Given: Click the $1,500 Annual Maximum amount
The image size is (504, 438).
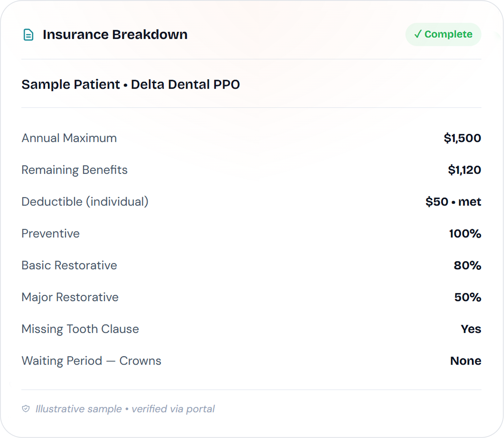Looking at the screenshot, I should tap(463, 138).
